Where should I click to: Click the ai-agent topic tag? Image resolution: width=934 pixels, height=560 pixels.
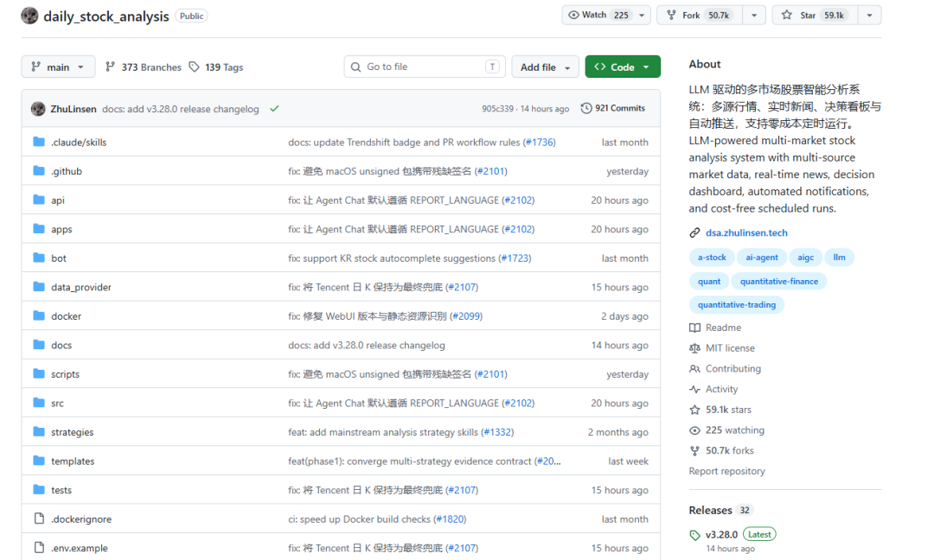coord(762,257)
